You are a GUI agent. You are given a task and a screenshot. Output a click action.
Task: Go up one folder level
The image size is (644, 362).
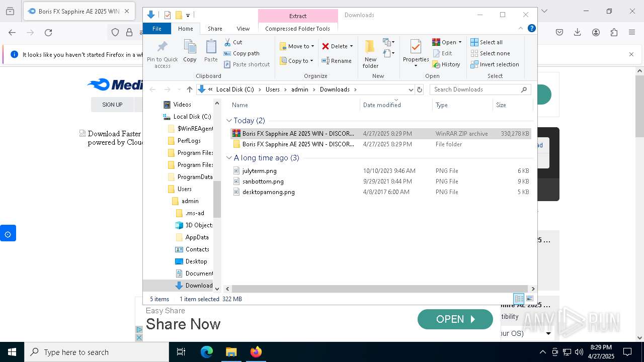pos(189,89)
